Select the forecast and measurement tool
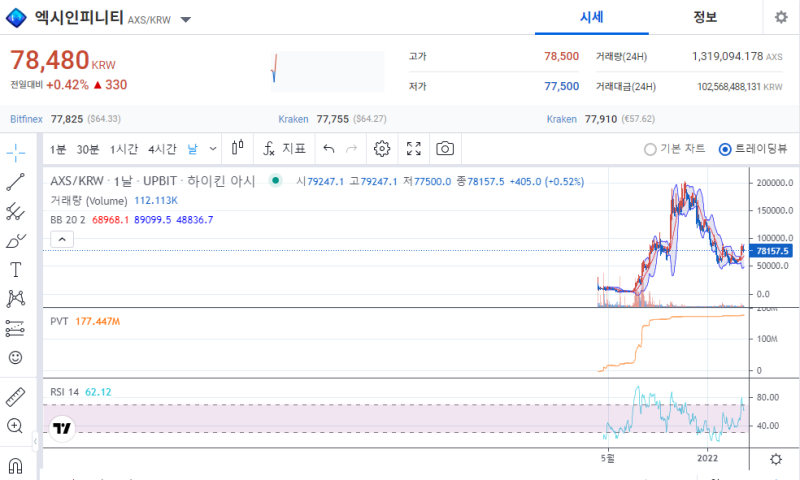 pyautogui.click(x=15, y=329)
